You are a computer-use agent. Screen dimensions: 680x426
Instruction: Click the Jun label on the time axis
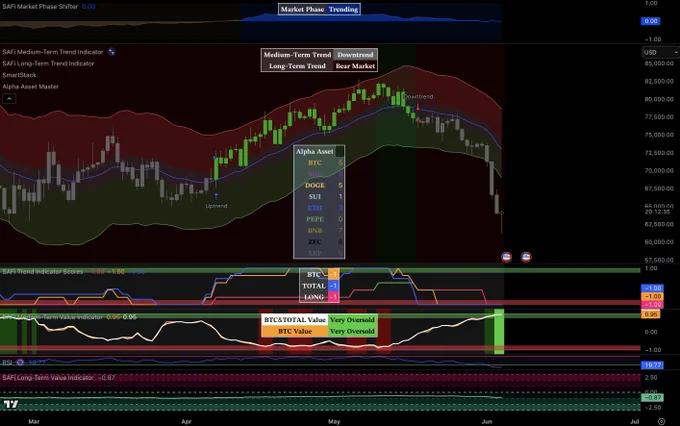click(487, 421)
